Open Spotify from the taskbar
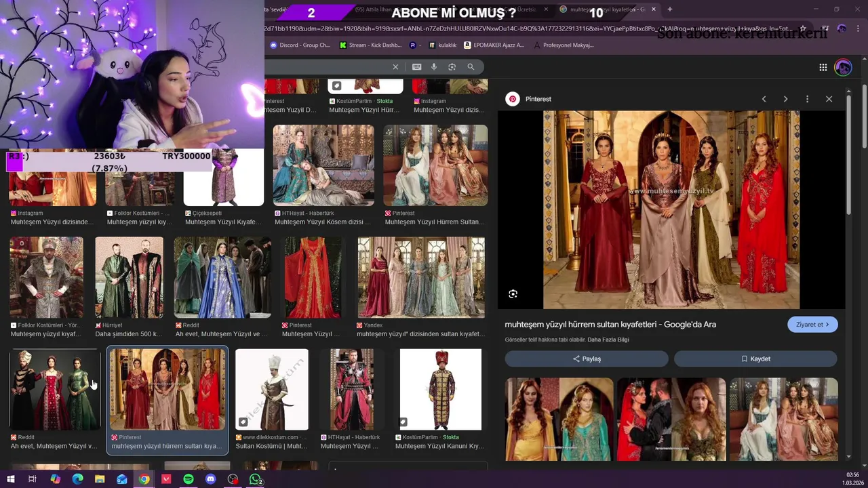The image size is (868, 488). [189, 479]
